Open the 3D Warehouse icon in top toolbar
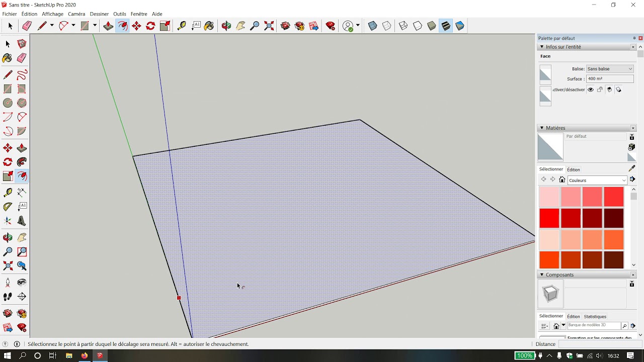This screenshot has height=362, width=644. [285, 26]
